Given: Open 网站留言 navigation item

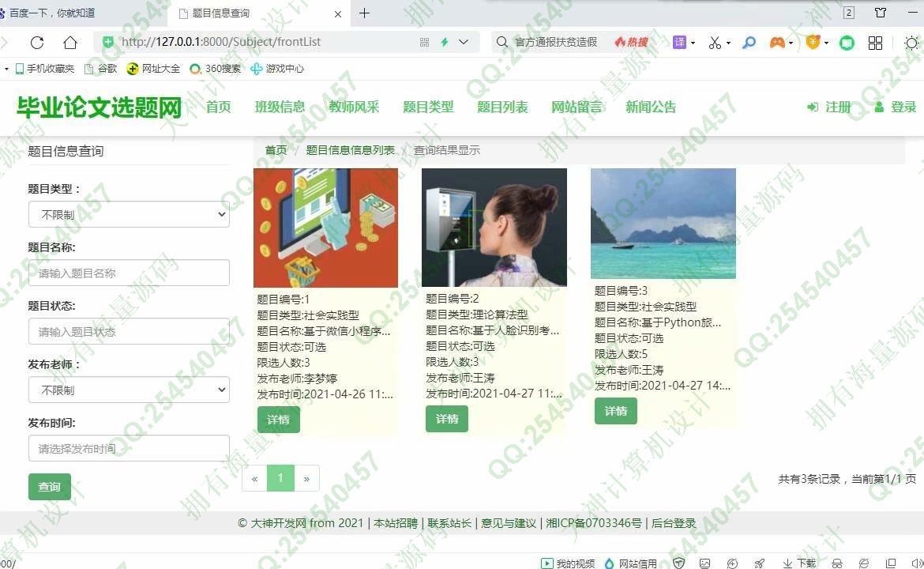Looking at the screenshot, I should [577, 107].
